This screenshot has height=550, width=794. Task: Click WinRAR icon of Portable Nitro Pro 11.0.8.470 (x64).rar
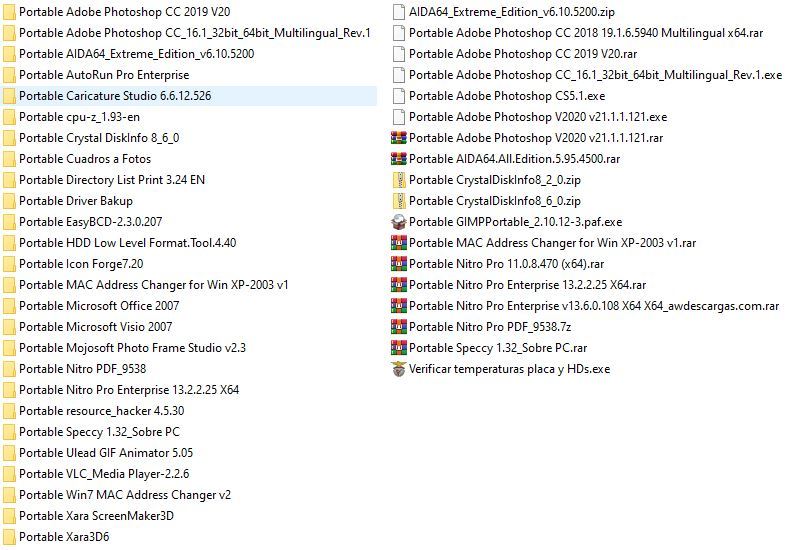(399, 264)
